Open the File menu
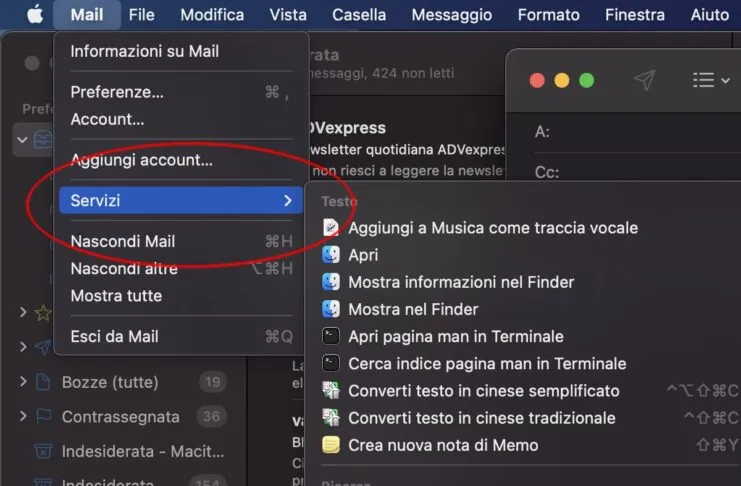 click(x=142, y=15)
